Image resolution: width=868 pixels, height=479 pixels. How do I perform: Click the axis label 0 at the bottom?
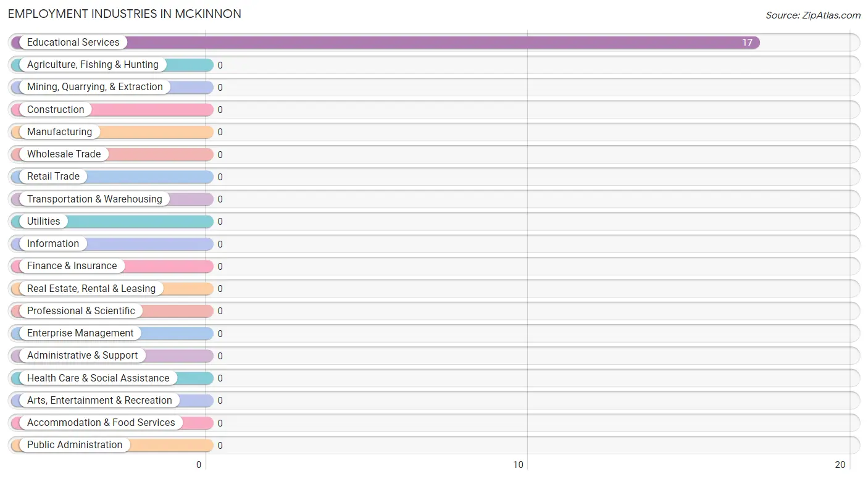199,465
